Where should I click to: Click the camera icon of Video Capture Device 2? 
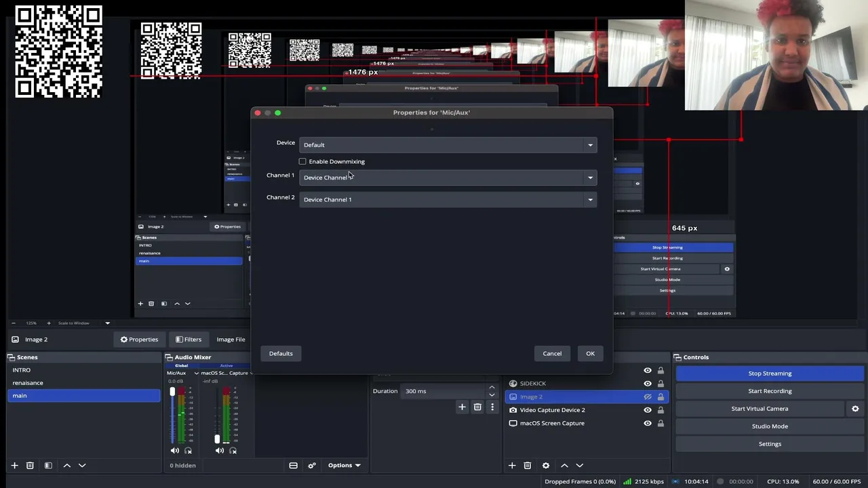tap(513, 410)
